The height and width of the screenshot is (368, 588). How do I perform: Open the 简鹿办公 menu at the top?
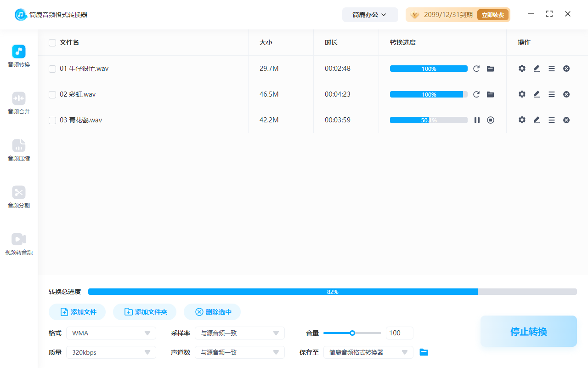[370, 14]
